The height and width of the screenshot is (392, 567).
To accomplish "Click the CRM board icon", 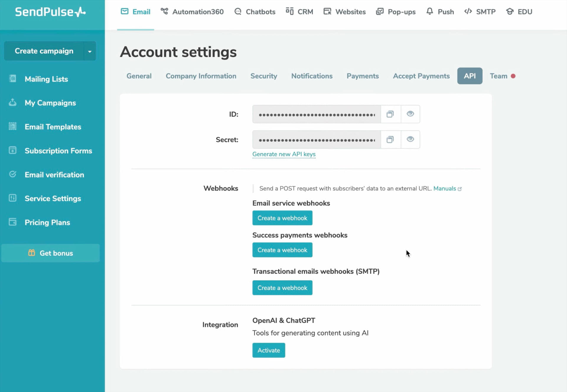I will coord(289,12).
